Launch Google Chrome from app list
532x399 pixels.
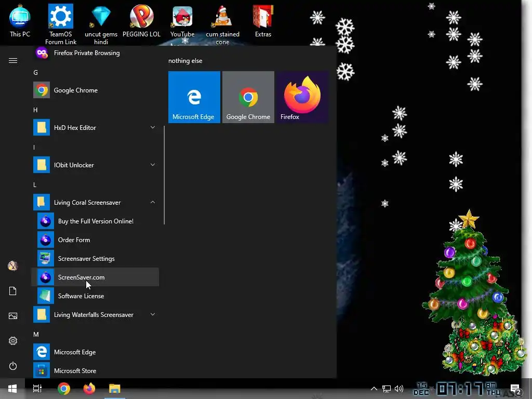pos(95,90)
